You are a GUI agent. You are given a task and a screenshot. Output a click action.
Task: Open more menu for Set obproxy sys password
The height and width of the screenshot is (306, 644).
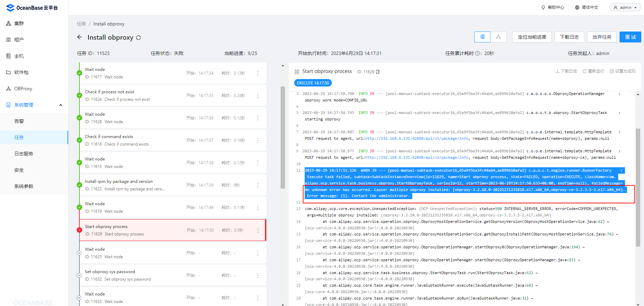point(258,275)
